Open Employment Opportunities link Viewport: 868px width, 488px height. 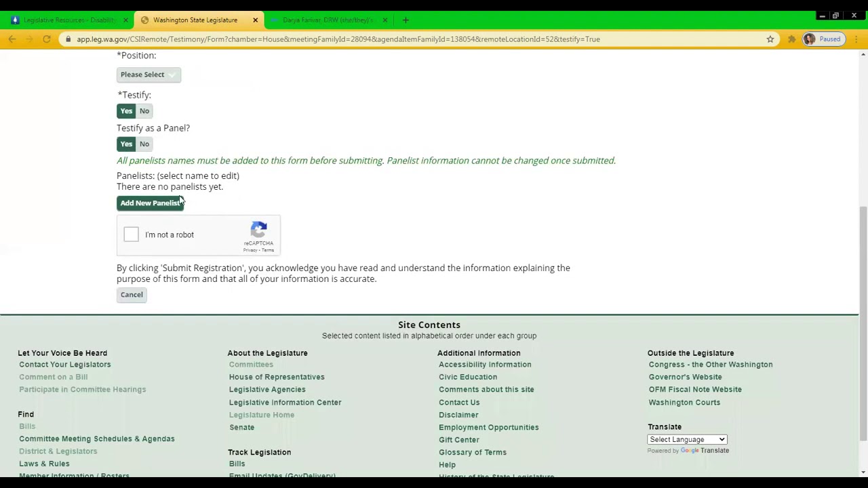point(489,428)
